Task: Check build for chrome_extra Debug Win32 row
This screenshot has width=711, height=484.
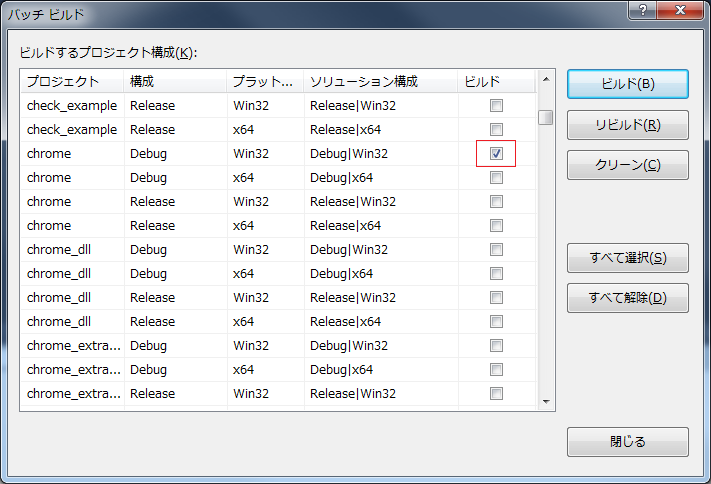Action: point(496,346)
